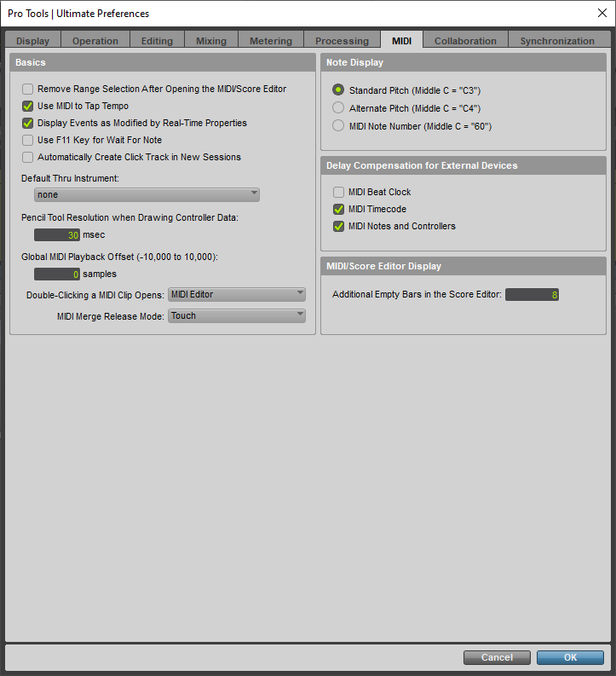Disable MIDI Notes and Controllers checkbox

coord(338,227)
